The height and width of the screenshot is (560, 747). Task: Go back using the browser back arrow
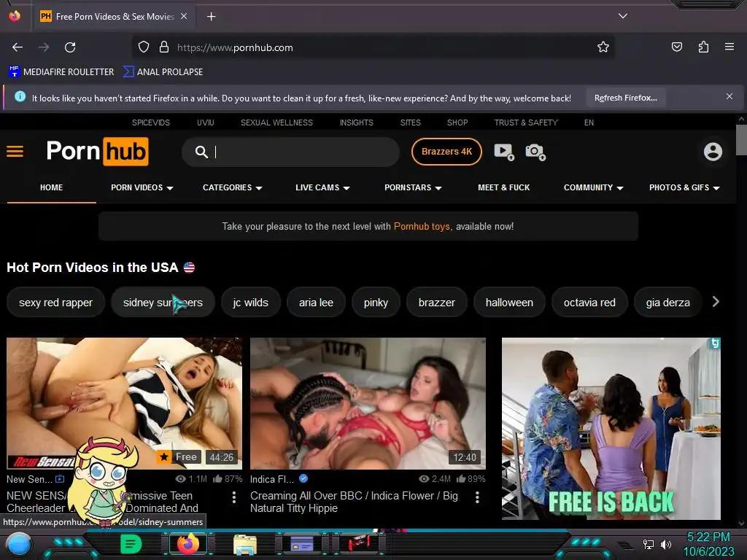18,47
